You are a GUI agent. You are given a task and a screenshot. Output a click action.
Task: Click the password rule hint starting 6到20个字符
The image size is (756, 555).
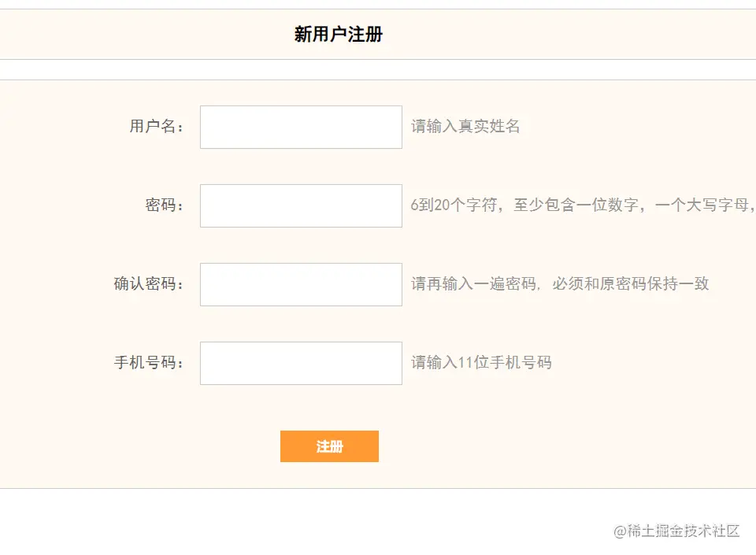pyautogui.click(x=581, y=205)
